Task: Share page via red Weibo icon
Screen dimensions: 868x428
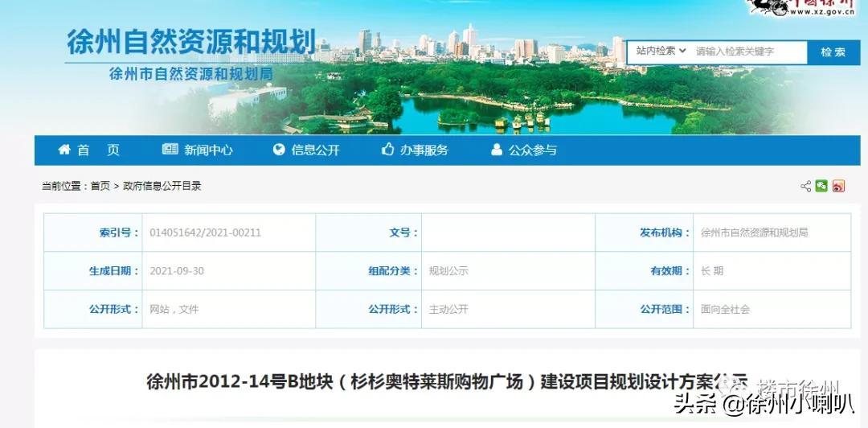Action: [x=838, y=187]
